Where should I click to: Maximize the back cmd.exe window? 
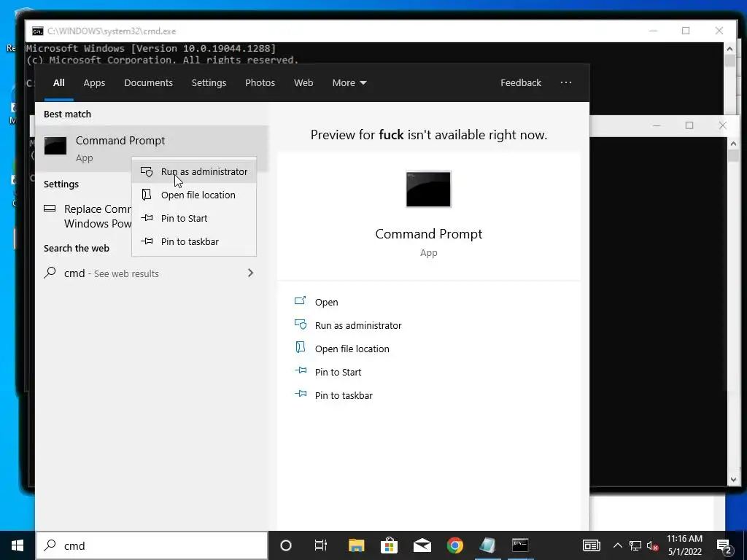coord(686,31)
